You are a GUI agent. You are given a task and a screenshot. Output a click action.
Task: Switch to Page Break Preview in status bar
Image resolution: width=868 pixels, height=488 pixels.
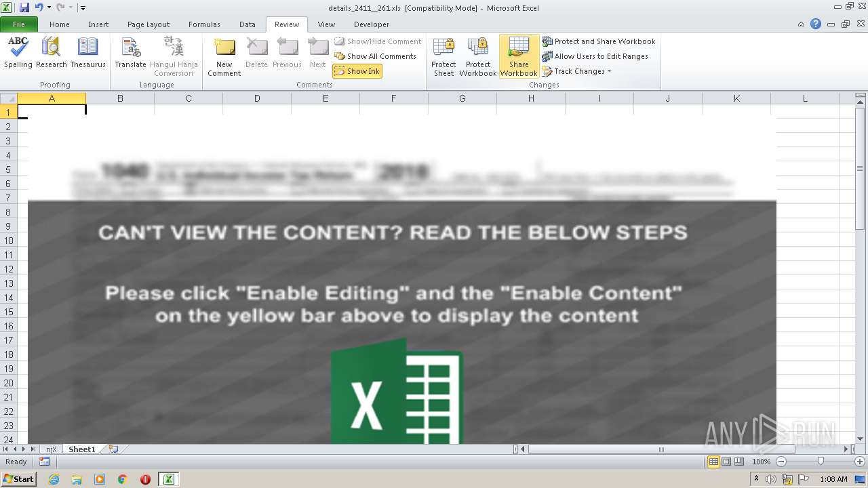click(x=739, y=462)
